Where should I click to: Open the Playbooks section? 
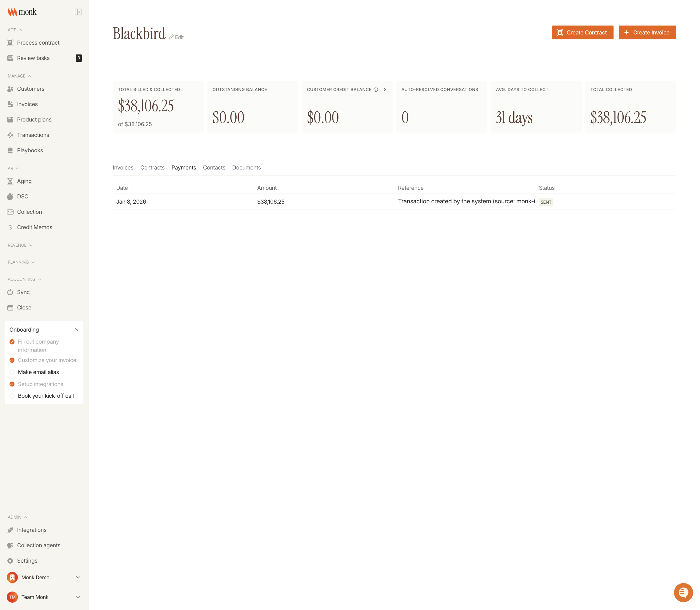coord(30,150)
